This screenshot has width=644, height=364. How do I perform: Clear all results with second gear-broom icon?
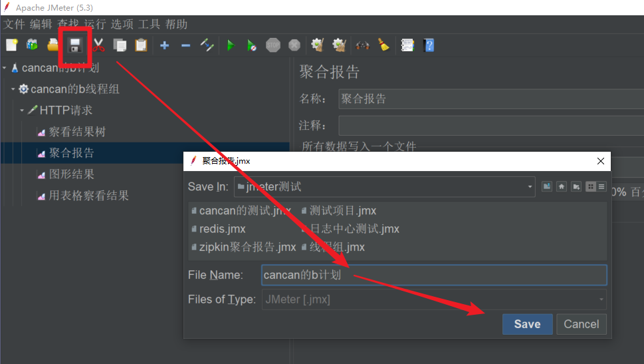(x=339, y=45)
